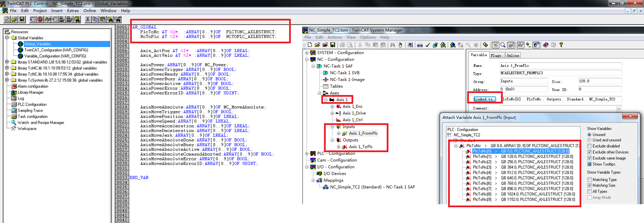Screen dimensions: 644x223
Task: Click the Linked to... button
Action: pyautogui.click(x=484, y=99)
